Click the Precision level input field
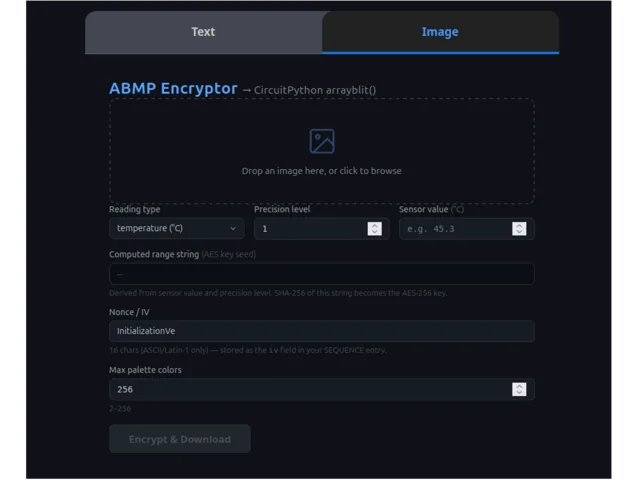 (321, 229)
